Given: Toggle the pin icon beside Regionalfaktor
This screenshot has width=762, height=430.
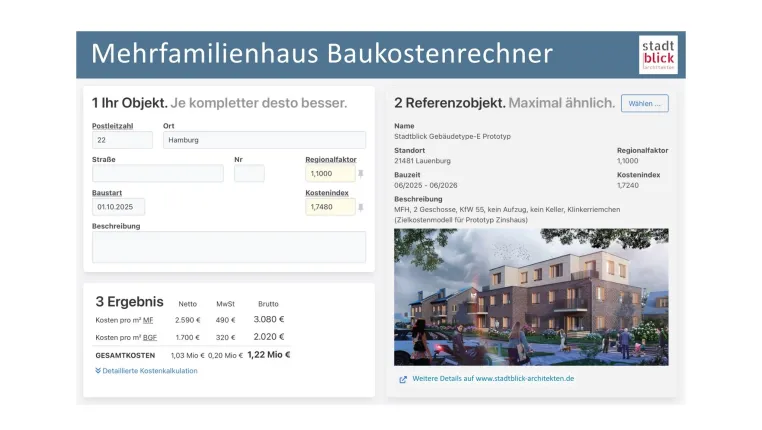Looking at the screenshot, I should [361, 173].
